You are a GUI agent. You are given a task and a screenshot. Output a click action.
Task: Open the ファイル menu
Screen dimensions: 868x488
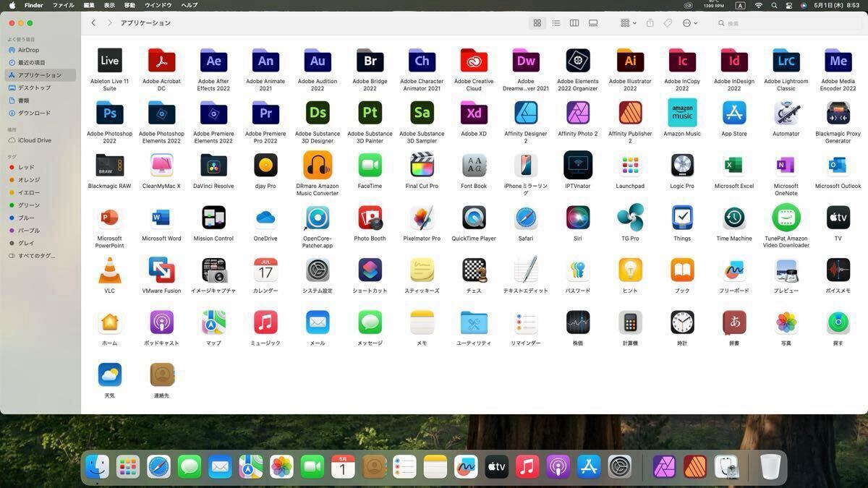(x=63, y=5)
